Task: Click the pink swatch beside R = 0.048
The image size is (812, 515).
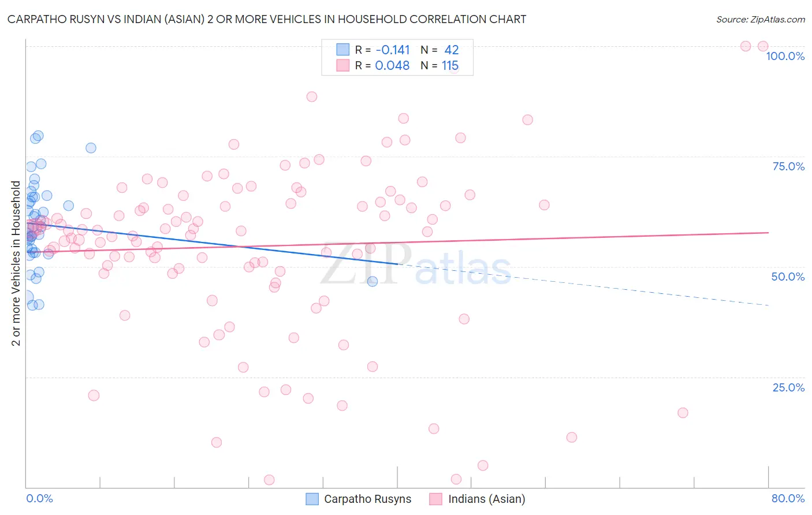Action: [x=342, y=65]
